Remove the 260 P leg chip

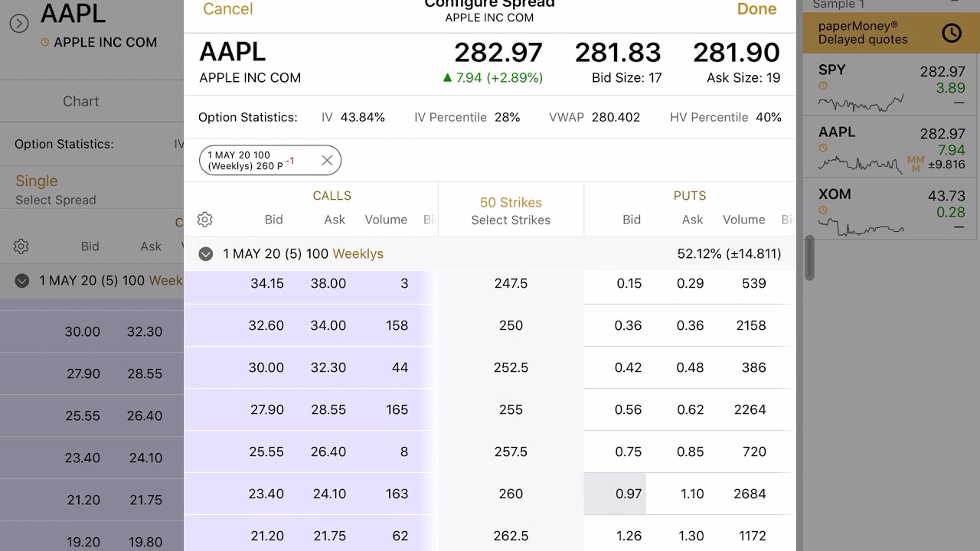tap(327, 160)
